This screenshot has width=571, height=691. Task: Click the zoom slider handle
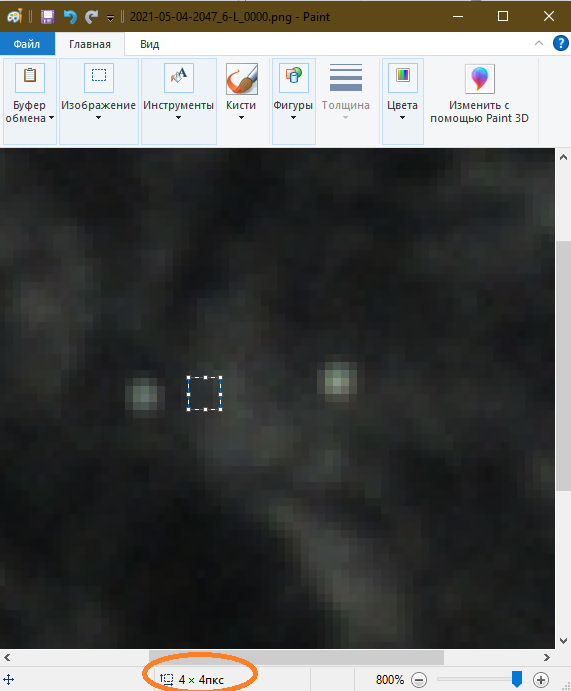(x=517, y=679)
